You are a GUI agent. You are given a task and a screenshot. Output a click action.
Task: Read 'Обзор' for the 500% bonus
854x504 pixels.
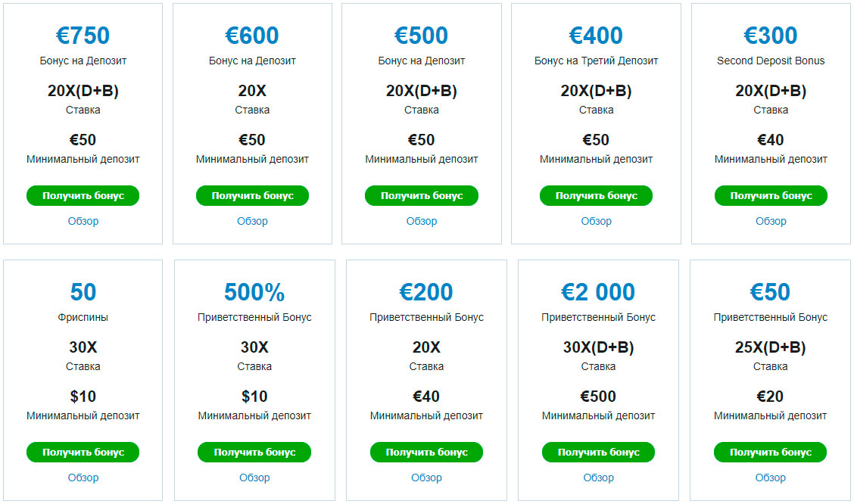click(x=254, y=478)
